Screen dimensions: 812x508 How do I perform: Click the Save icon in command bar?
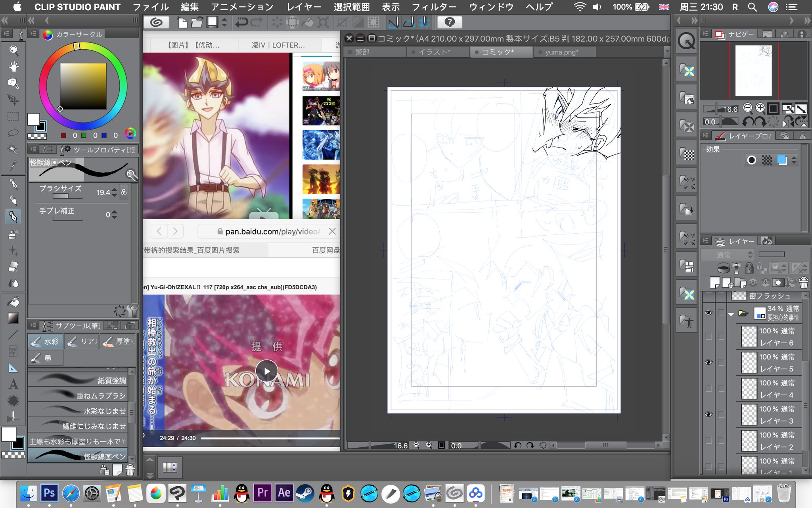[213, 22]
